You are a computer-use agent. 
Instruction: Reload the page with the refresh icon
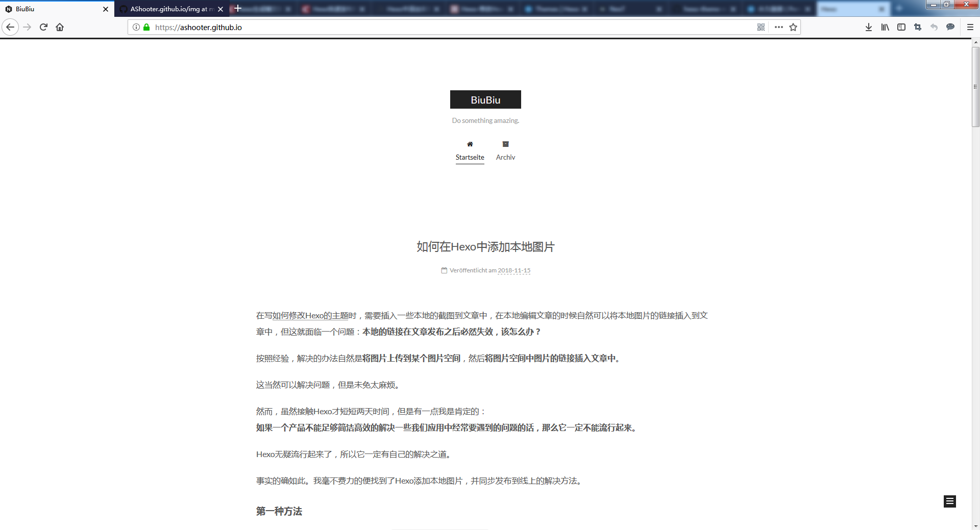click(43, 27)
